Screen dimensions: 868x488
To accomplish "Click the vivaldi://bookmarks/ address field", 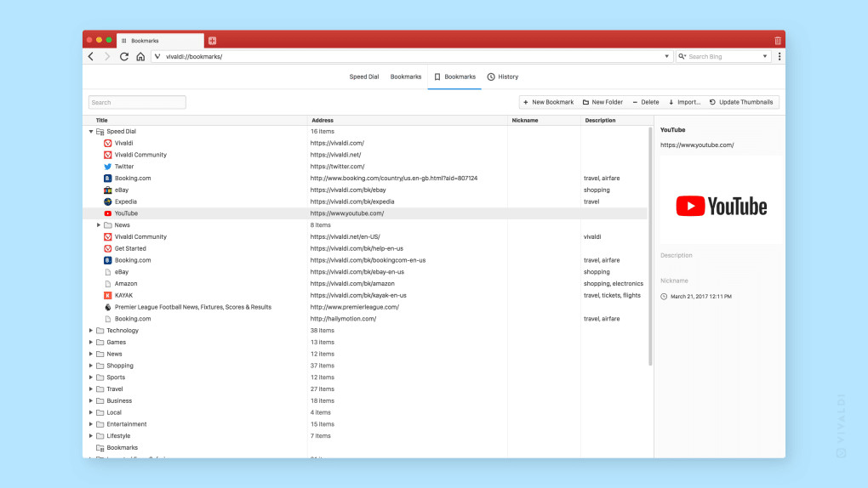I will tap(413, 56).
